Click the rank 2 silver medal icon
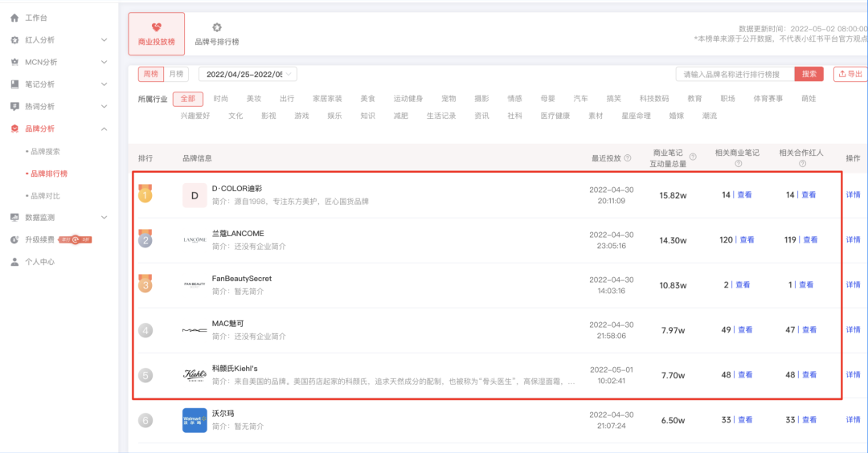This screenshot has height=453, width=868. coord(145,239)
